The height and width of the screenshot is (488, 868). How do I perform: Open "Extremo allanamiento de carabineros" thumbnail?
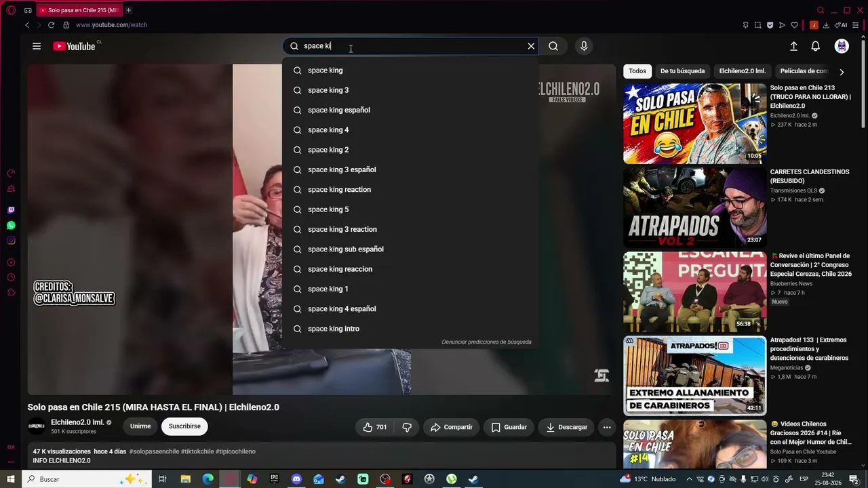click(694, 375)
